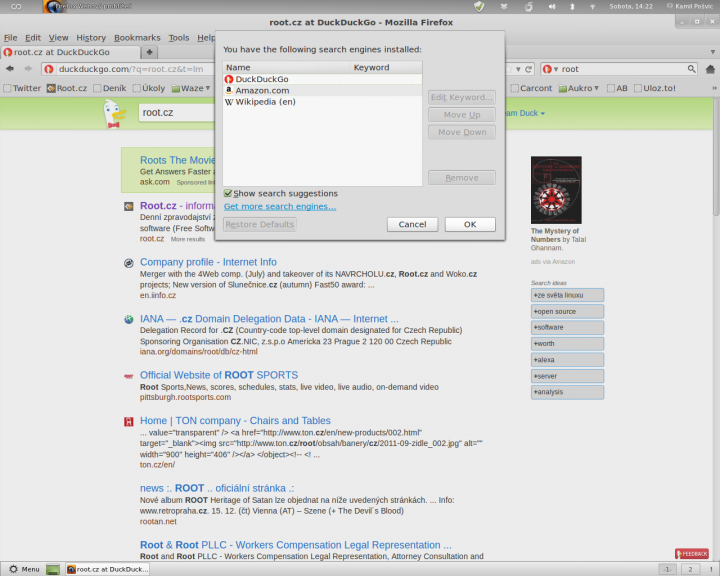Click the TON company result favicon
This screenshot has height=576, width=720.
click(129, 422)
